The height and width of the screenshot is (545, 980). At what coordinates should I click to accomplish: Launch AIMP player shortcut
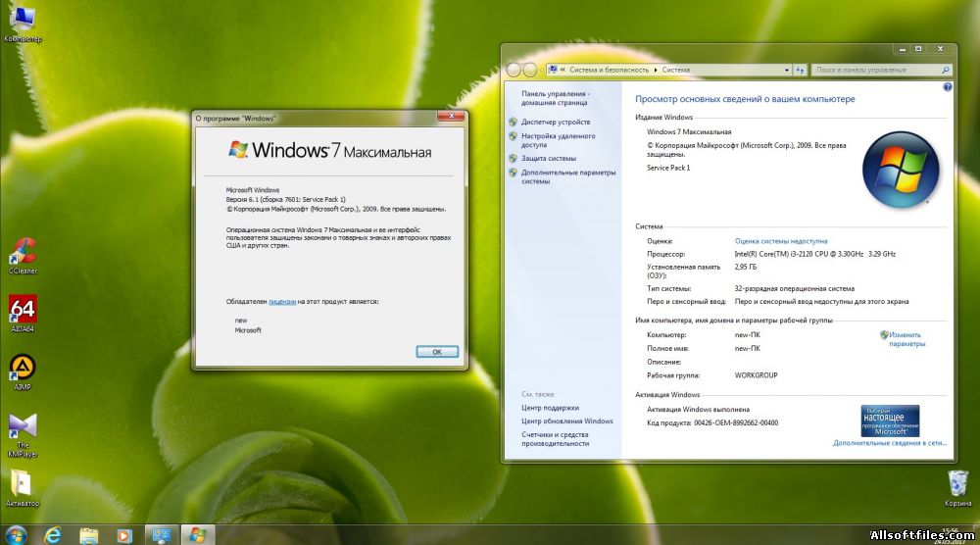(x=23, y=372)
